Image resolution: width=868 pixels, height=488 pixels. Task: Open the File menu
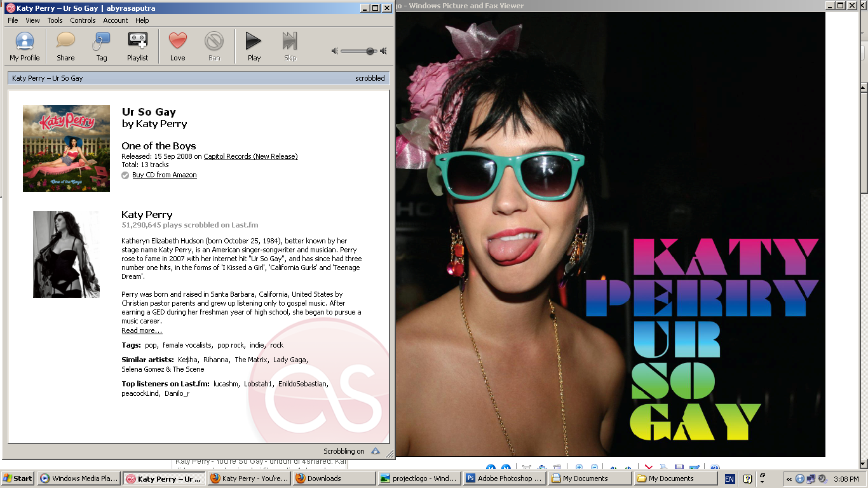pos(13,20)
